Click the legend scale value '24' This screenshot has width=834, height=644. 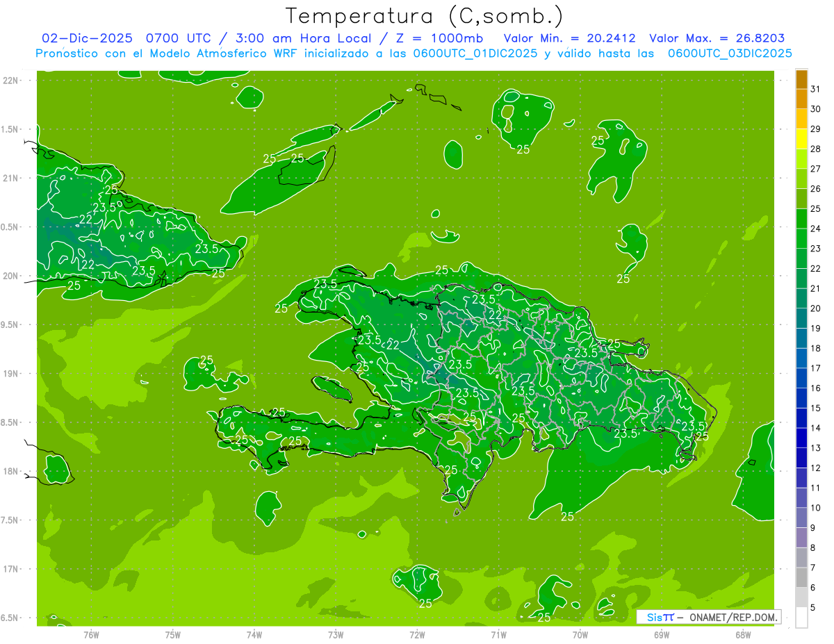tap(816, 229)
